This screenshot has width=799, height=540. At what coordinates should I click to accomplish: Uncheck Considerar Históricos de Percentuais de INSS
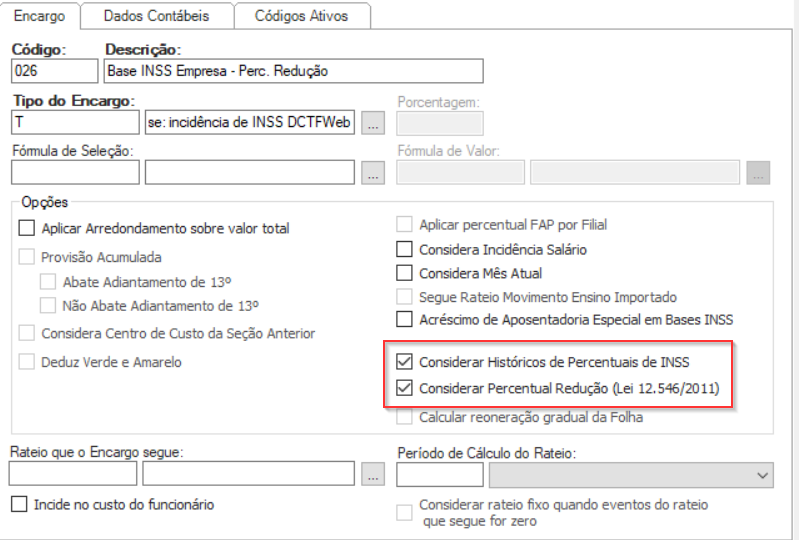[404, 362]
